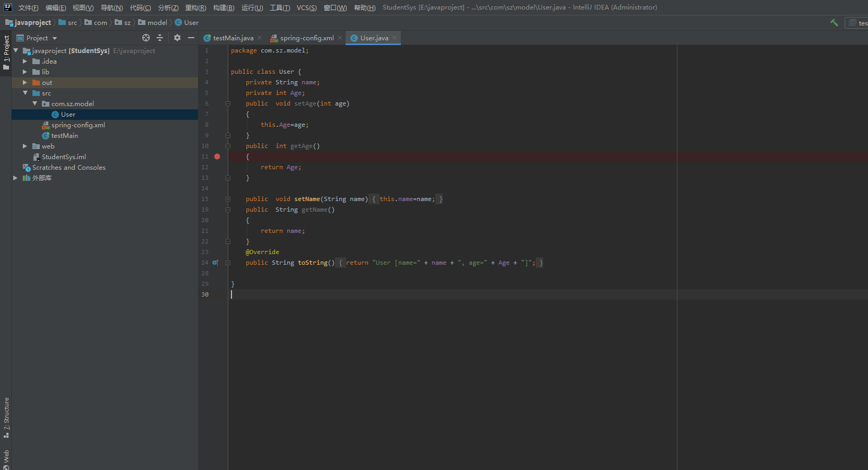Expand folded toString method at line 24

pos(228,263)
